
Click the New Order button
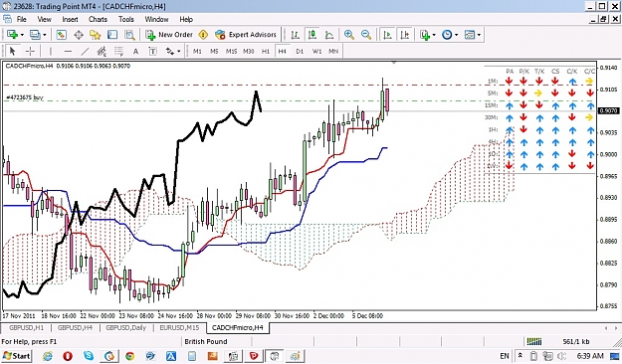169,35
